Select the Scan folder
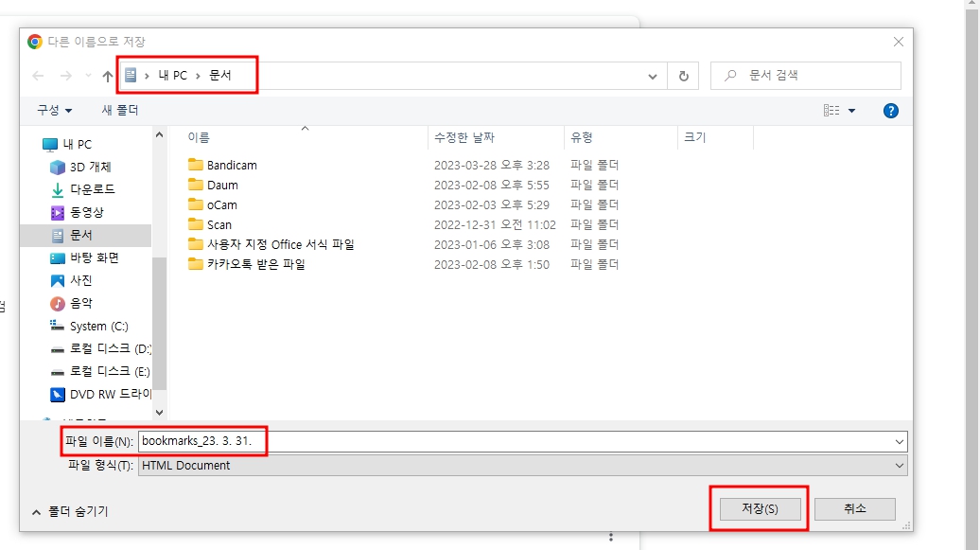Image resolution: width=980 pixels, height=550 pixels. (210, 224)
